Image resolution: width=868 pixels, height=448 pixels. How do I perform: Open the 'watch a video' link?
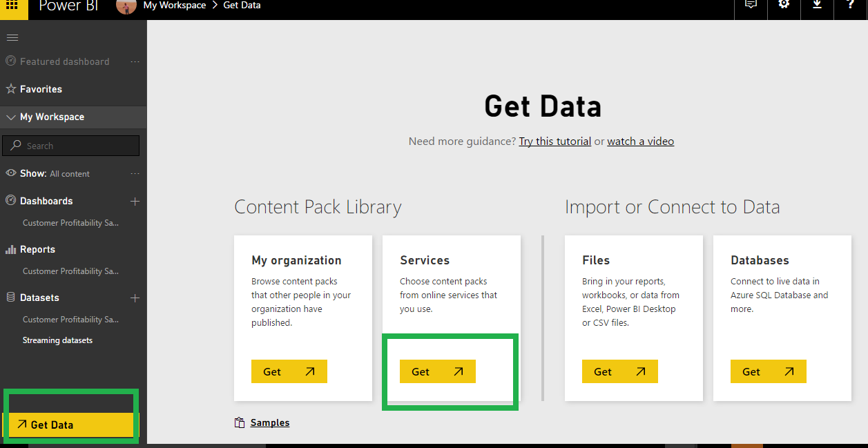coord(641,141)
